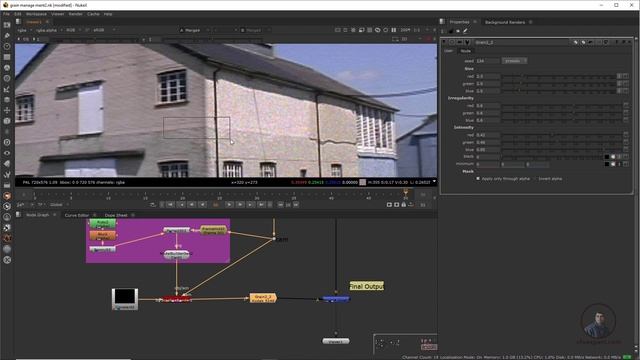640x360 pixels.
Task: Open the Deep nodes toolbar menu
Action: 7,142
